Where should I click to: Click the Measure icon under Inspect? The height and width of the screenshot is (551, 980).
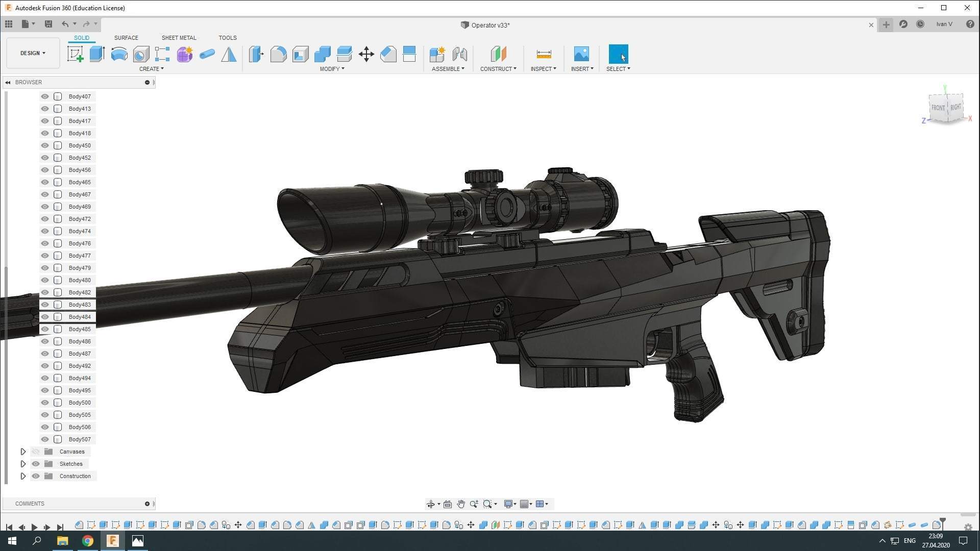pos(544,54)
